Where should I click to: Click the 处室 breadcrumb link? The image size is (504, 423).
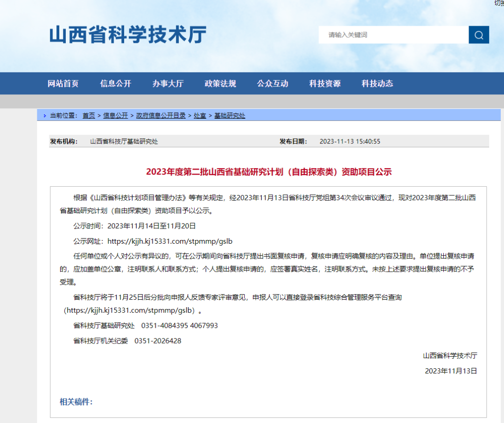click(x=200, y=115)
